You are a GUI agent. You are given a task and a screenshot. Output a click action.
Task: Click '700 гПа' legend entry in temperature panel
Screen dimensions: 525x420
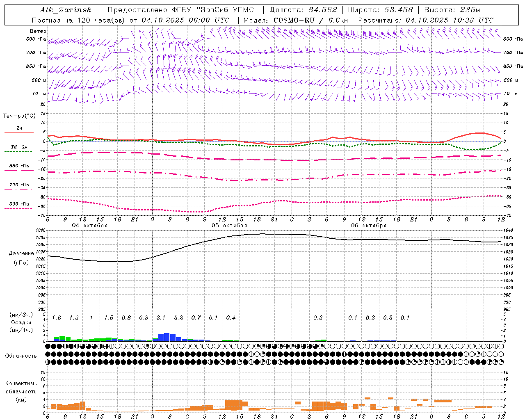click(19, 185)
